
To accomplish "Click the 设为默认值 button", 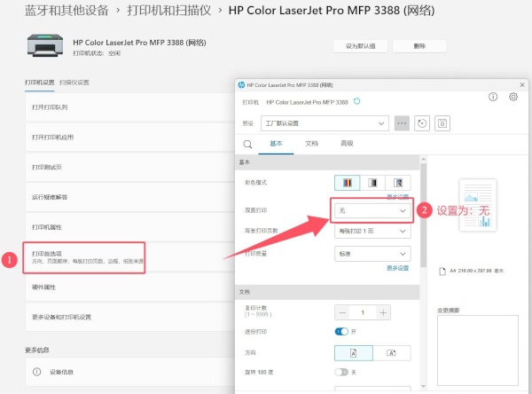I will (x=360, y=46).
